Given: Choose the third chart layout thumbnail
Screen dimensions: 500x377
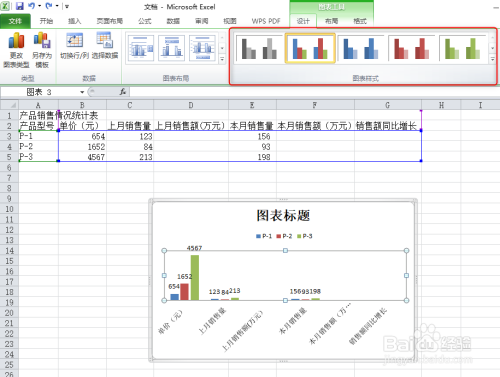Looking at the screenshot, I should (x=202, y=48).
